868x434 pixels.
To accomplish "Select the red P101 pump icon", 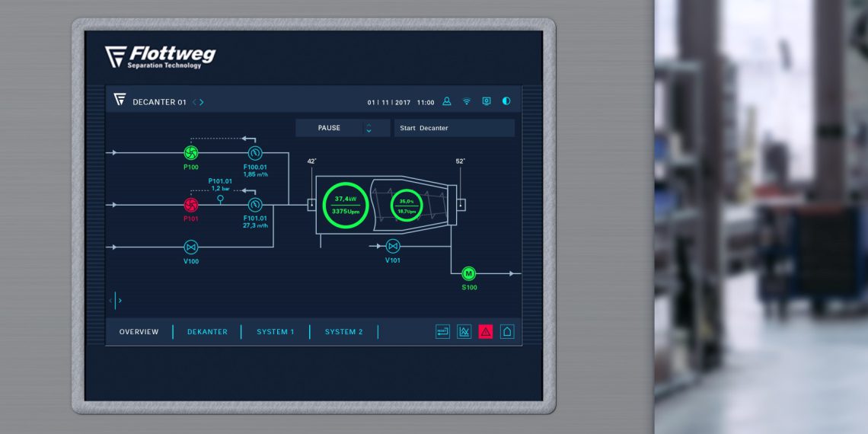I will 191,205.
